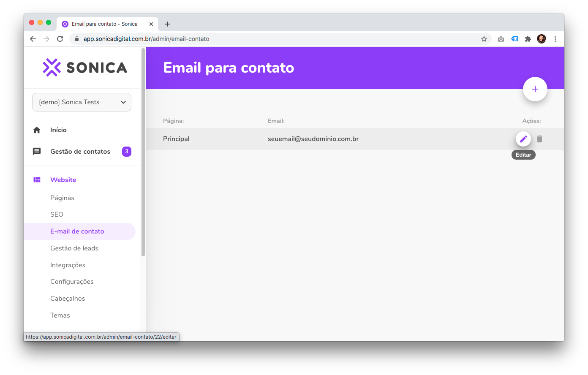This screenshot has width=588, height=375.
Task: Click the chat icon beside Gestão de contatos
Action: [37, 152]
